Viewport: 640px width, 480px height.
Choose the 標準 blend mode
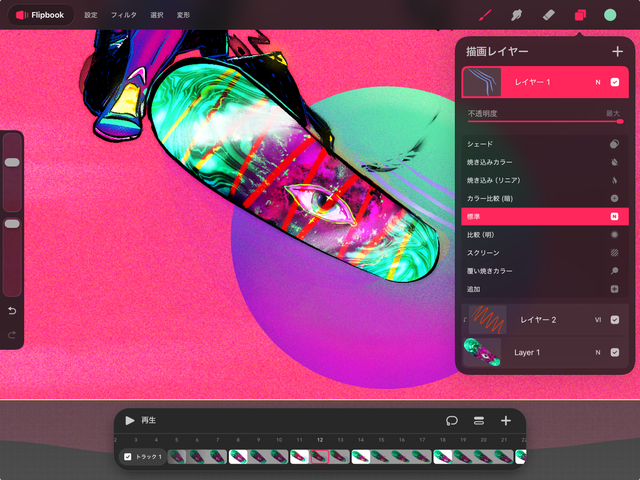click(545, 216)
